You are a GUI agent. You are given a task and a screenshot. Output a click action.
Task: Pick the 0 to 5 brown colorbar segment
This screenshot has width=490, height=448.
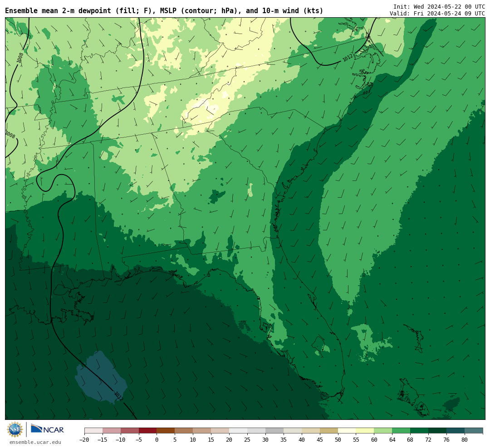[x=166, y=431]
